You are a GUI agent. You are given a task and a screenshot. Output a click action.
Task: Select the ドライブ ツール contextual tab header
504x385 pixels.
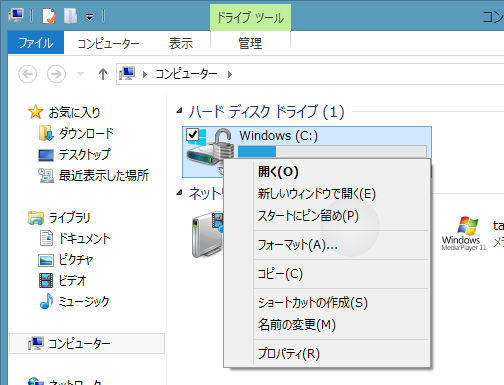[250, 18]
